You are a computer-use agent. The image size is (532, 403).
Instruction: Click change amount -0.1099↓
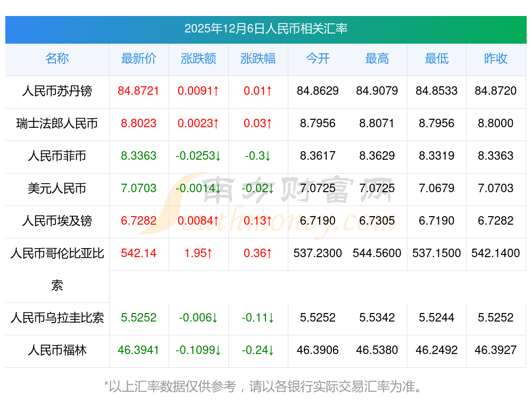(198, 350)
